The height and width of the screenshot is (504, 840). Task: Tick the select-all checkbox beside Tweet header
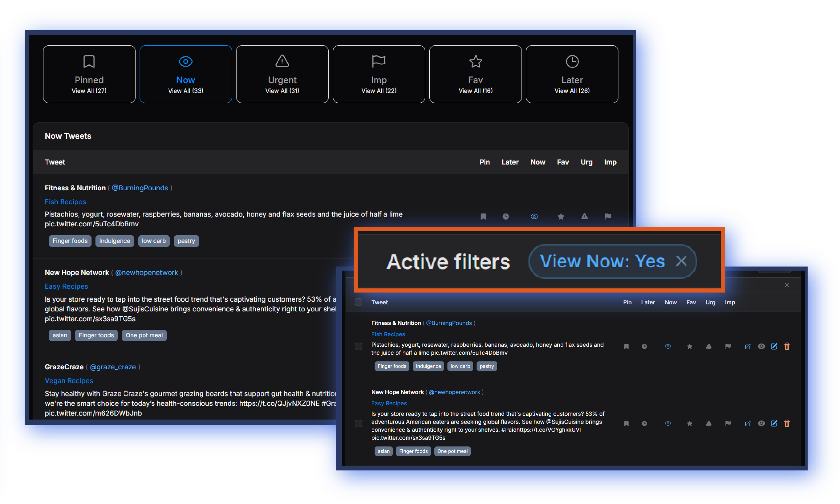coord(359,302)
